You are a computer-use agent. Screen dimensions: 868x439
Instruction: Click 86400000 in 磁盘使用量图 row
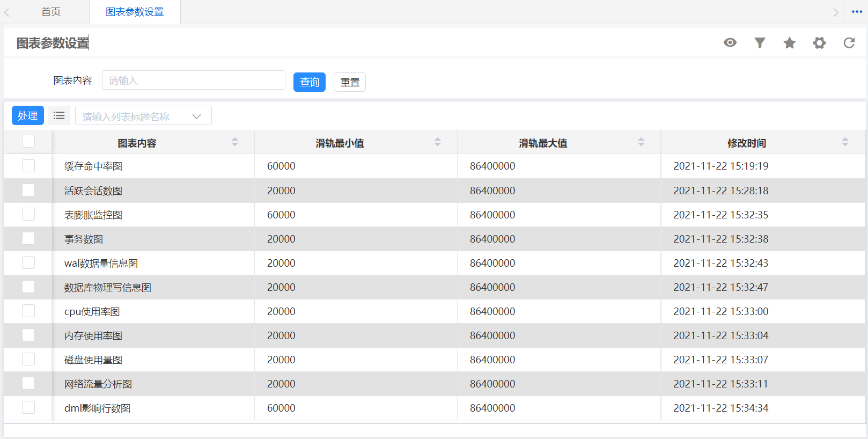492,360
